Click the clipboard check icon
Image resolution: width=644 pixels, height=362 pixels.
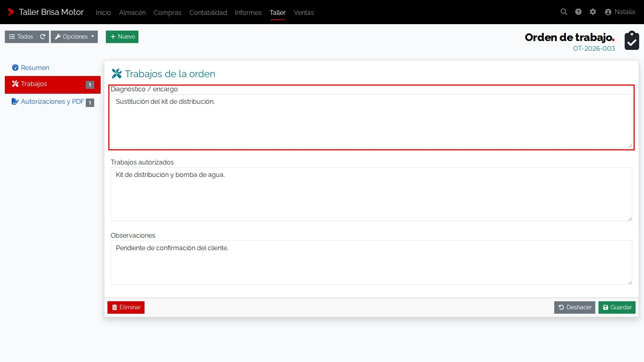coord(632,41)
